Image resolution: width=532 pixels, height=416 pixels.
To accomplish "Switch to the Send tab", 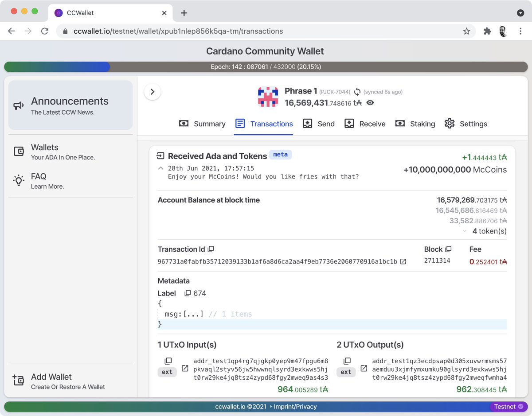I will coord(319,124).
